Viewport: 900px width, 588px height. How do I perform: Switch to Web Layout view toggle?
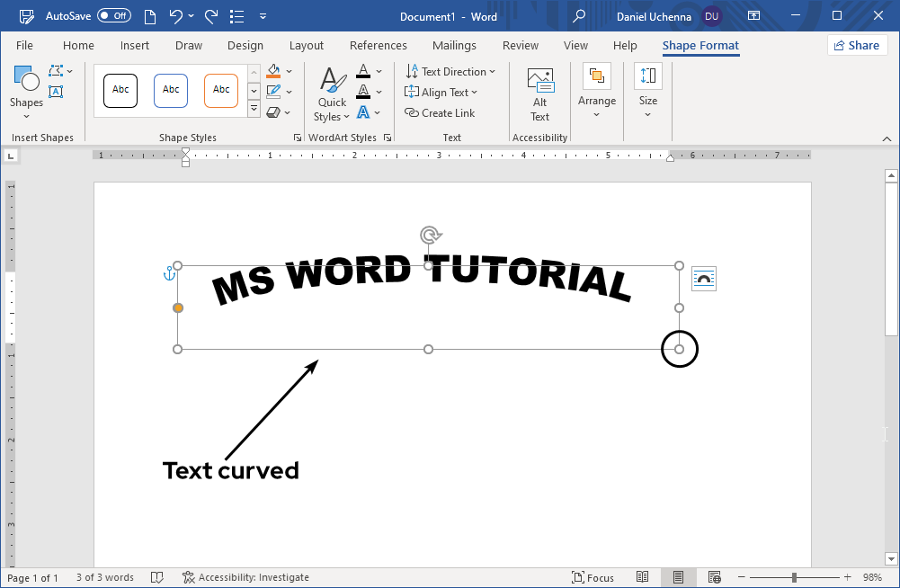[x=714, y=577]
